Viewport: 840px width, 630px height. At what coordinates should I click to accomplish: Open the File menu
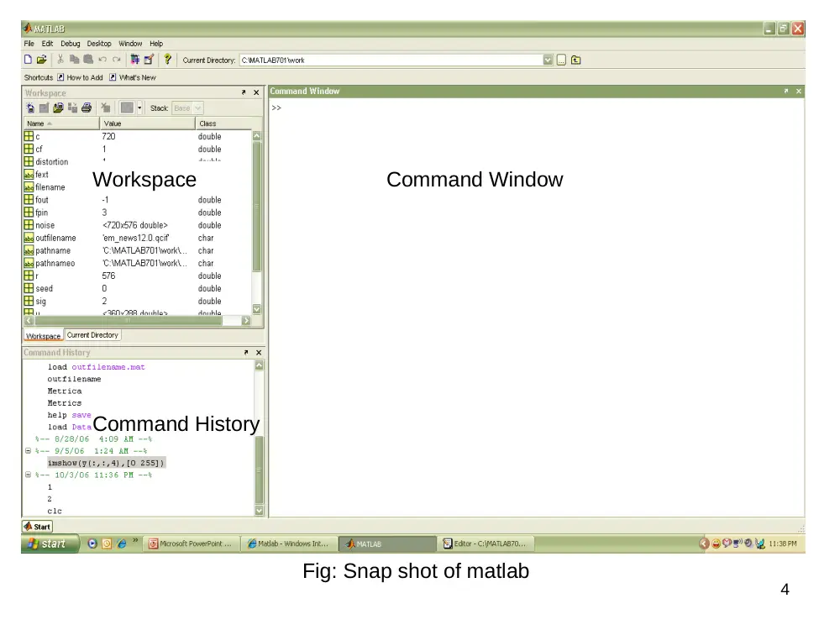click(29, 44)
